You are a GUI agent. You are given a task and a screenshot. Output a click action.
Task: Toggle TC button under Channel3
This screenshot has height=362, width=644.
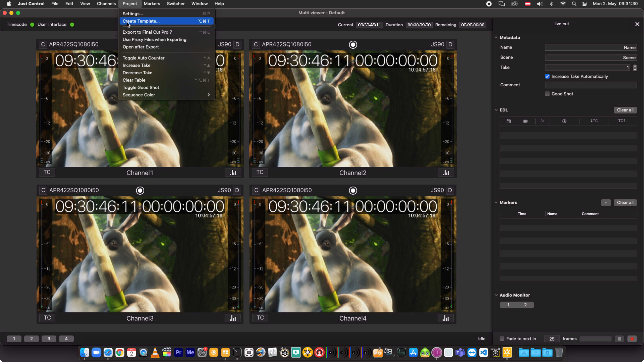click(x=47, y=318)
